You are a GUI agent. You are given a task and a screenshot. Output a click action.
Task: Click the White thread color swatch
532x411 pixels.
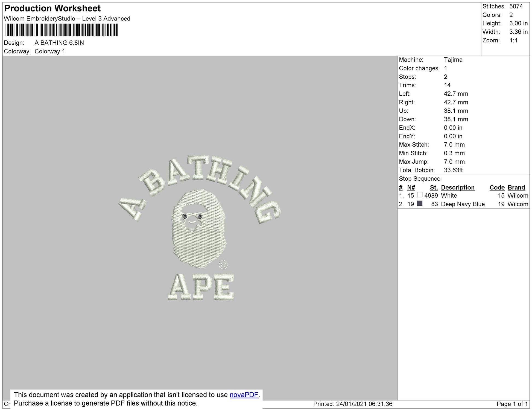pyautogui.click(x=420, y=195)
